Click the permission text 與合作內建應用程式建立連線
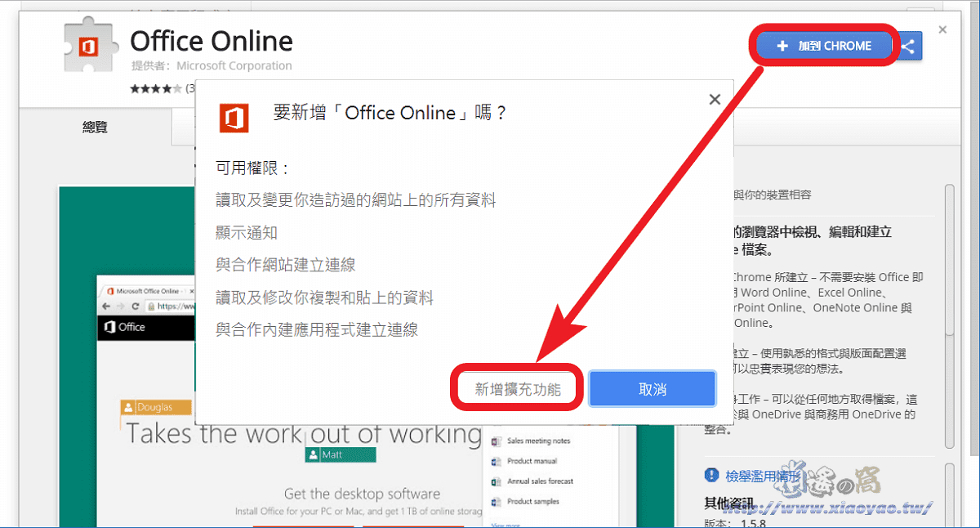Viewport: 980px width, 528px height. 317,330
